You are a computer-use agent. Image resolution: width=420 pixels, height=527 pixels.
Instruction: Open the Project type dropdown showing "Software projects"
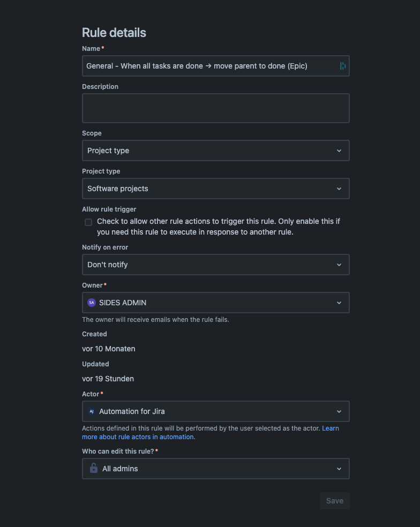click(215, 189)
